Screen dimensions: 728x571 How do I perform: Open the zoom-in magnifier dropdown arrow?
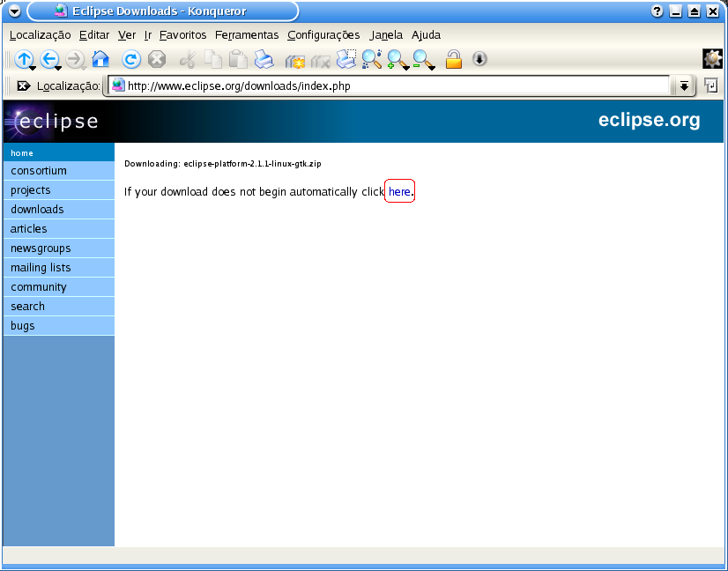405,68
